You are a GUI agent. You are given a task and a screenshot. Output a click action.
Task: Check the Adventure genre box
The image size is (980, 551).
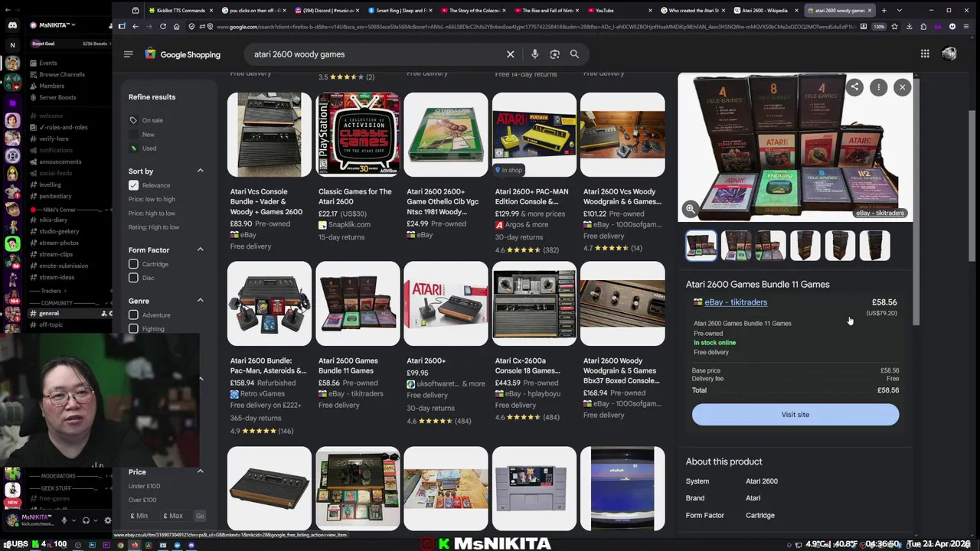(133, 315)
